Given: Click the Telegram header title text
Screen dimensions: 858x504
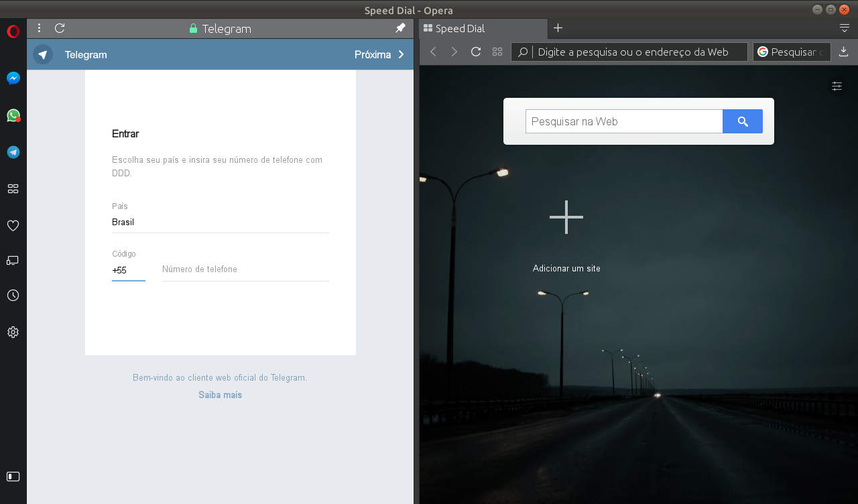Looking at the screenshot, I should point(86,55).
